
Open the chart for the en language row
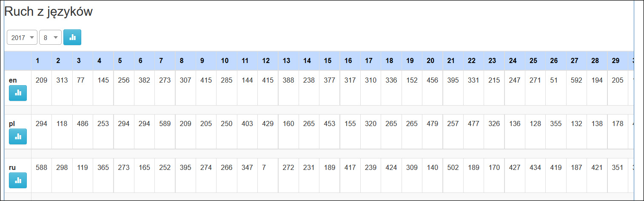coord(18,93)
